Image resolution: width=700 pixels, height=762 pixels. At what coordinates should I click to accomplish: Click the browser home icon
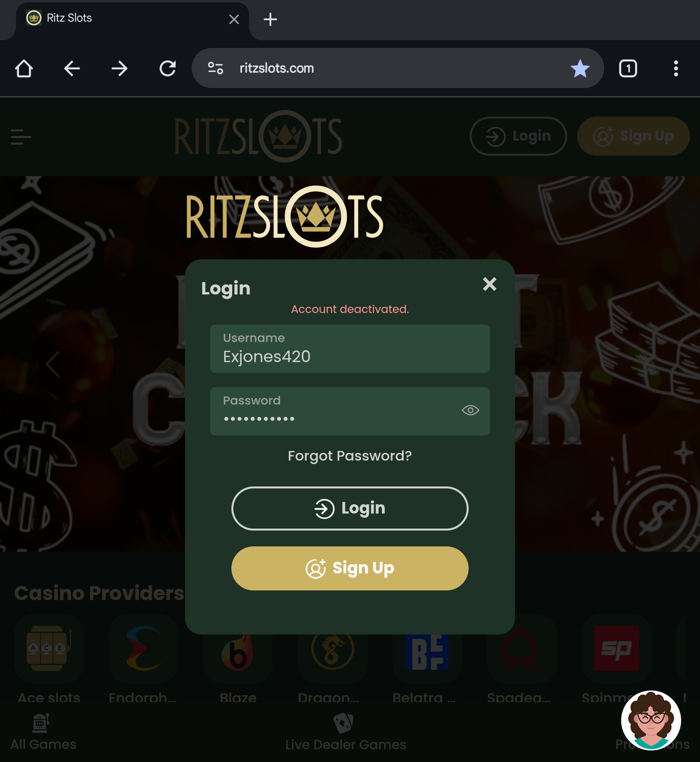[x=24, y=68]
